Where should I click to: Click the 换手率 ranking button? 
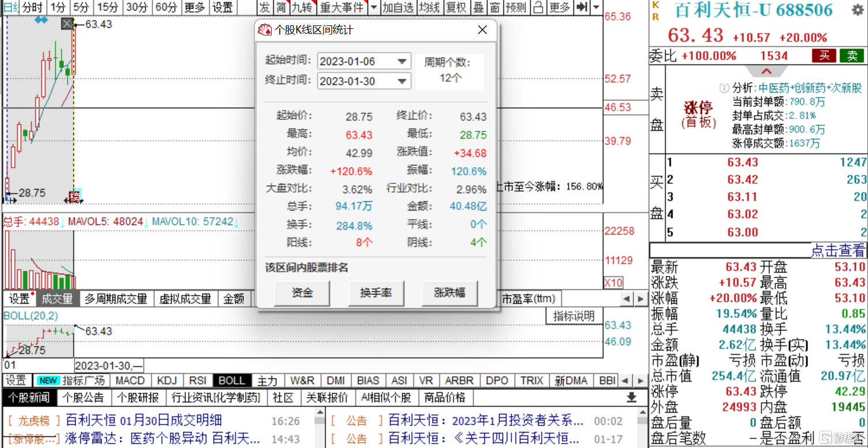(376, 293)
